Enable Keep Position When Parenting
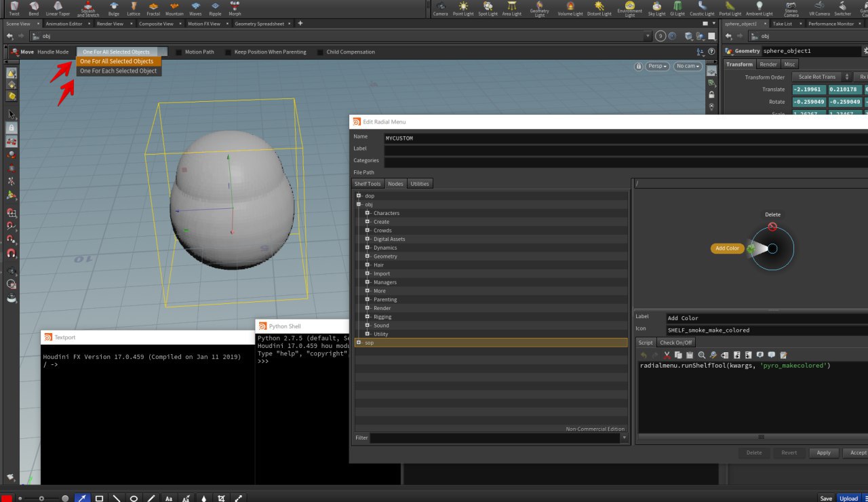868x502 pixels. pos(229,52)
